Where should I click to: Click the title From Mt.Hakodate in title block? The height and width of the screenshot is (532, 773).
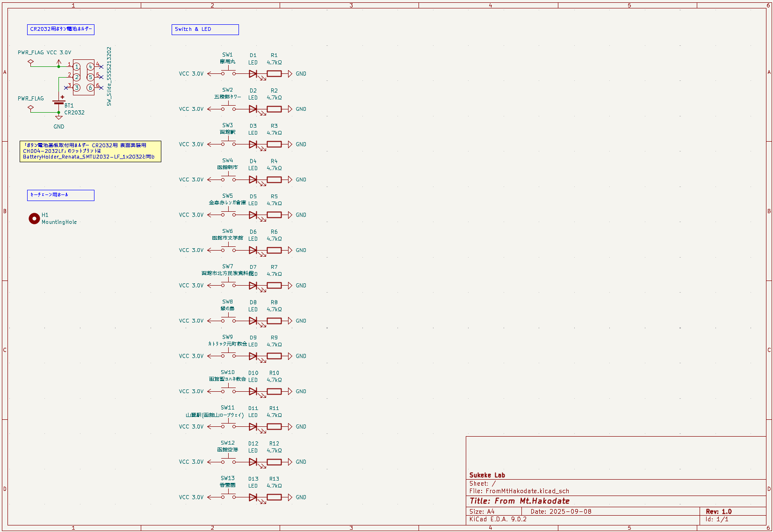pos(520,501)
